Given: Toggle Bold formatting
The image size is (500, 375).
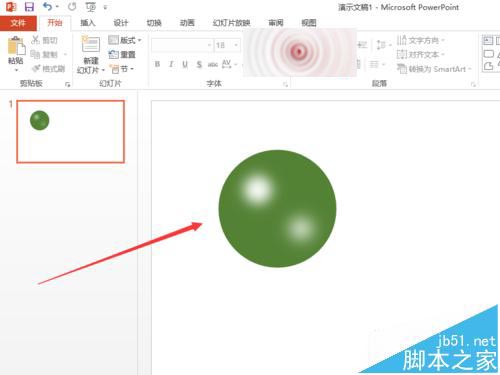Looking at the screenshot, I should 157,64.
